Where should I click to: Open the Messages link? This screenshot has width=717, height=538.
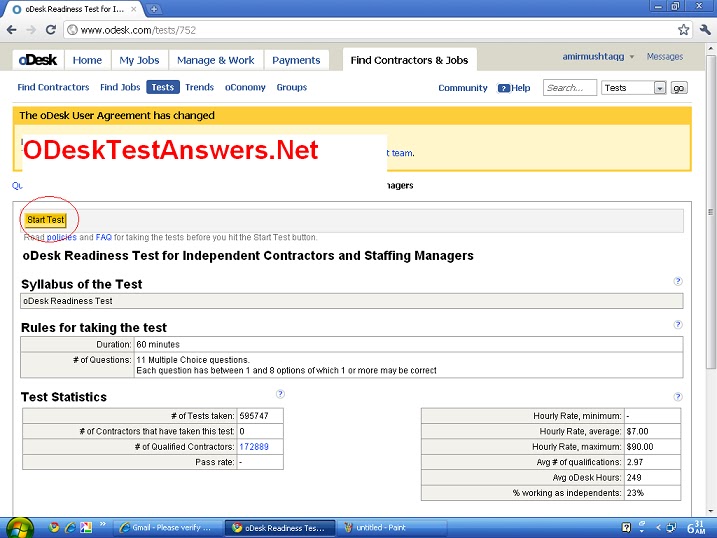(x=664, y=57)
